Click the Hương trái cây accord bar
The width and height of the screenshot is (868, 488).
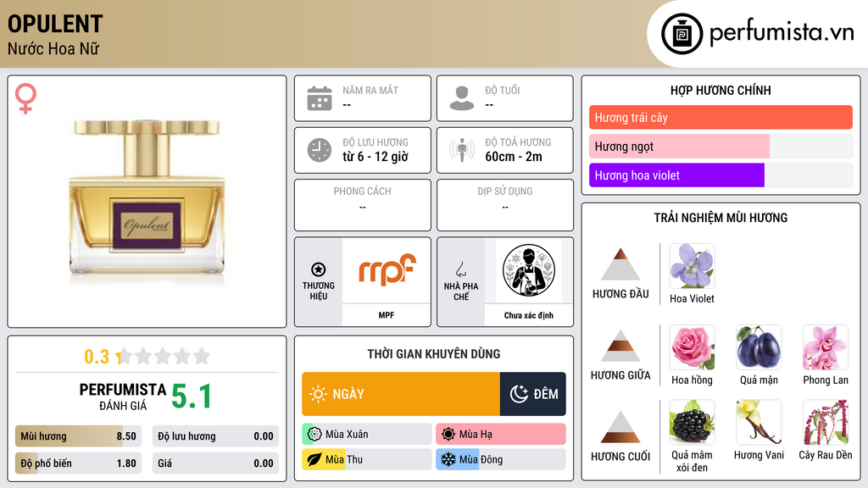(x=721, y=117)
